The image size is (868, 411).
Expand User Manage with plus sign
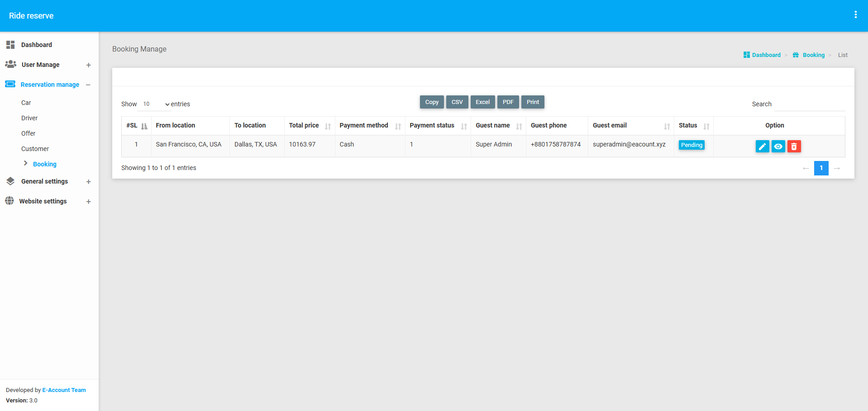pyautogui.click(x=89, y=65)
